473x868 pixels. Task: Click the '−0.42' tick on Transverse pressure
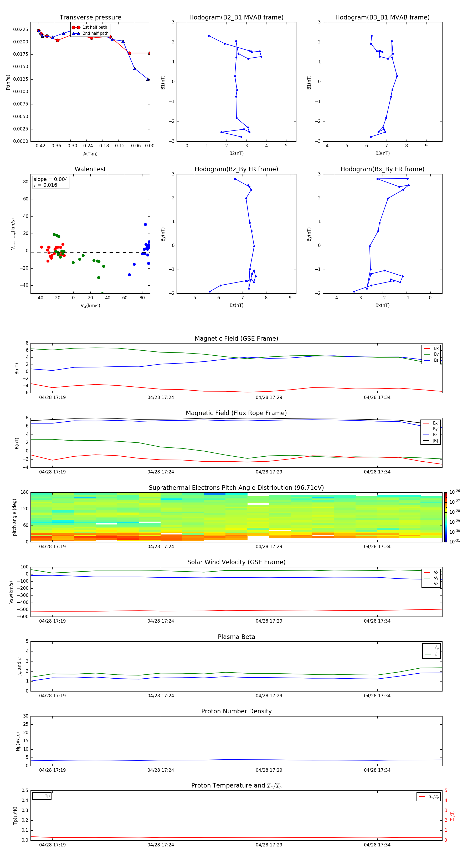[39, 146]
